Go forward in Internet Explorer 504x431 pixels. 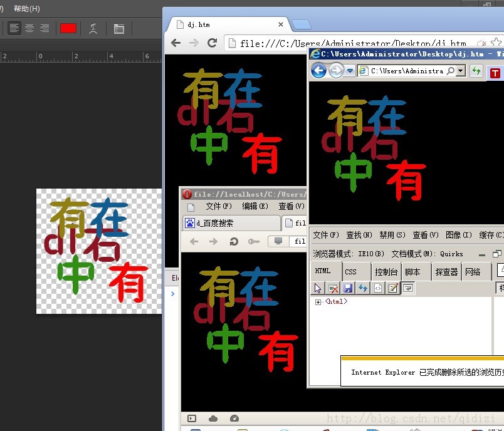(x=336, y=71)
